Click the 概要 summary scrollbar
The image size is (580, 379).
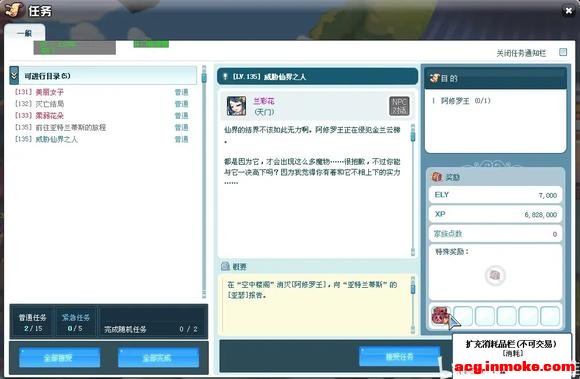[x=413, y=305]
